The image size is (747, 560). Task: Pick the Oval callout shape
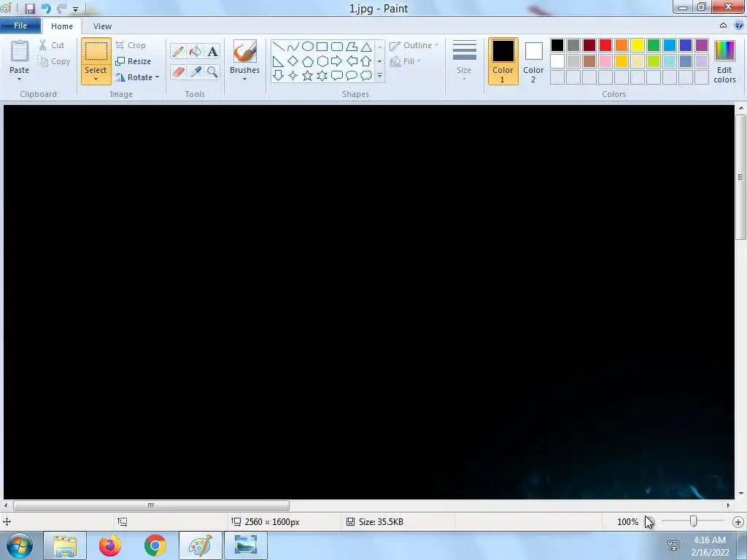click(352, 75)
